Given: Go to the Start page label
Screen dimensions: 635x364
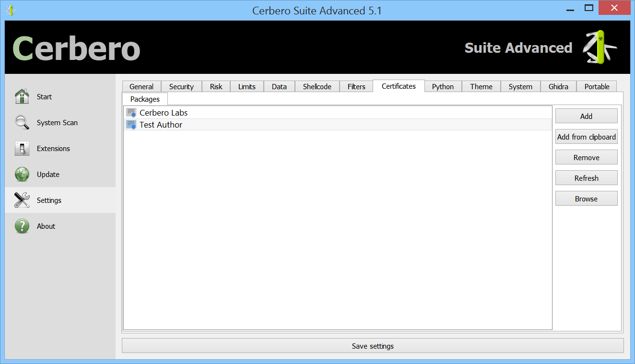Looking at the screenshot, I should coord(44,96).
